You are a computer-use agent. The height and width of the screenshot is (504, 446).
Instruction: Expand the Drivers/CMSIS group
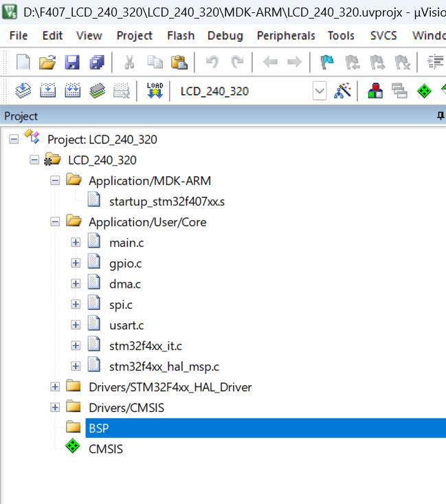pyautogui.click(x=55, y=407)
